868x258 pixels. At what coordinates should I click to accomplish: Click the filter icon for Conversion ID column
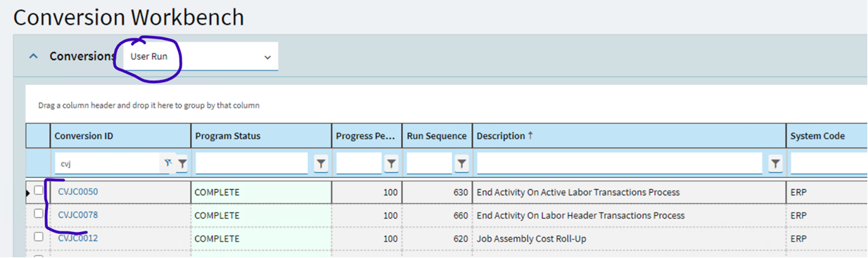pos(182,164)
